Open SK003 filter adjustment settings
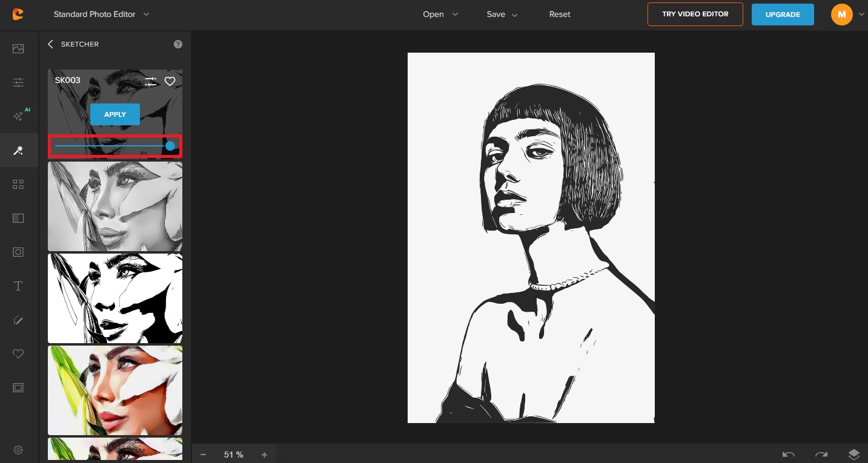868x463 pixels. point(150,81)
